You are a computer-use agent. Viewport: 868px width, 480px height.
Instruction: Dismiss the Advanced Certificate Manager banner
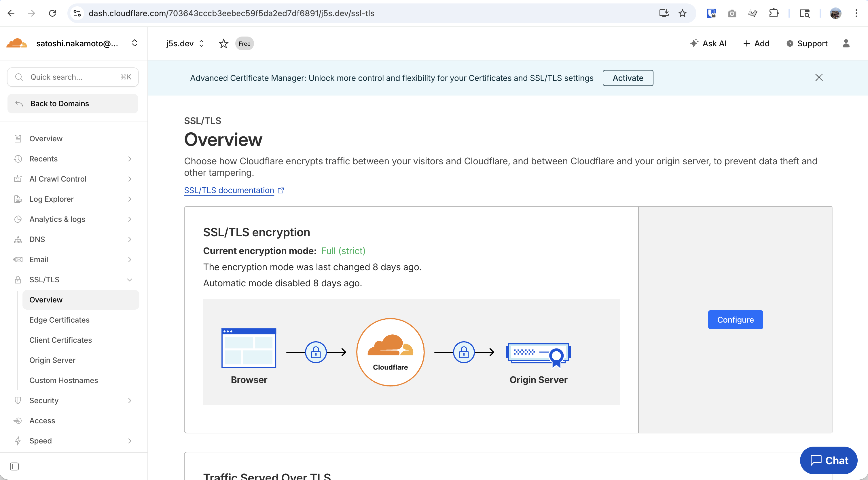(x=819, y=78)
